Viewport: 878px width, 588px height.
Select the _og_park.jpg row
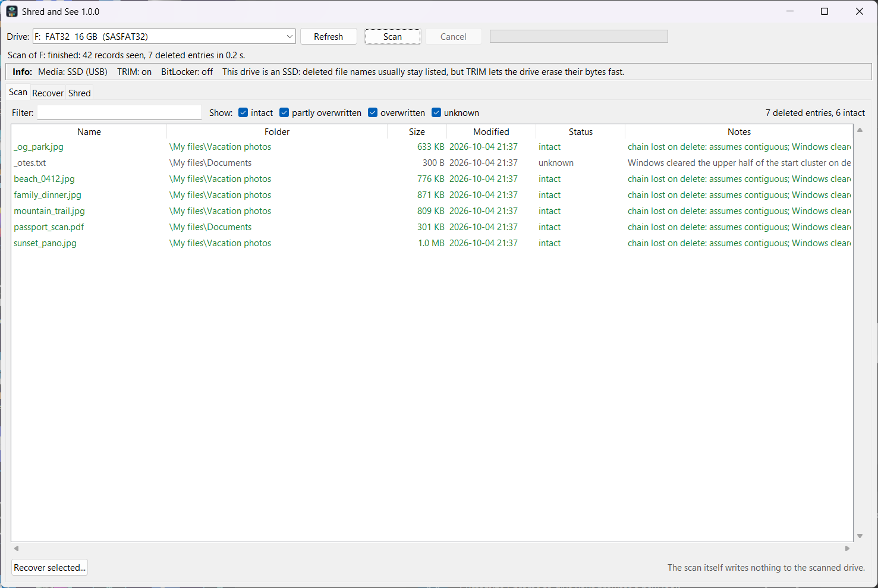click(432, 147)
